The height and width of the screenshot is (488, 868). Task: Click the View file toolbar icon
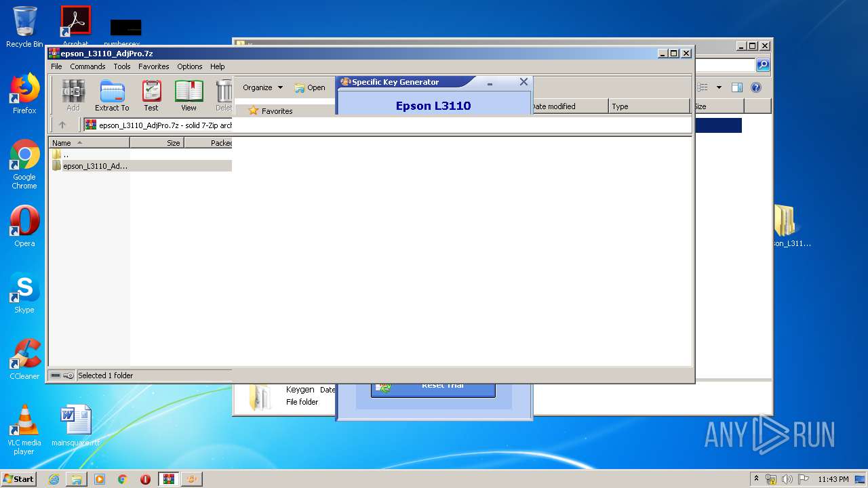[x=189, y=96]
